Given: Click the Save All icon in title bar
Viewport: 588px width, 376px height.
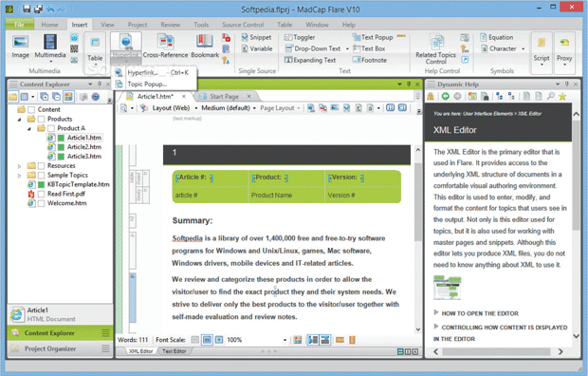Looking at the screenshot, I should 38,9.
